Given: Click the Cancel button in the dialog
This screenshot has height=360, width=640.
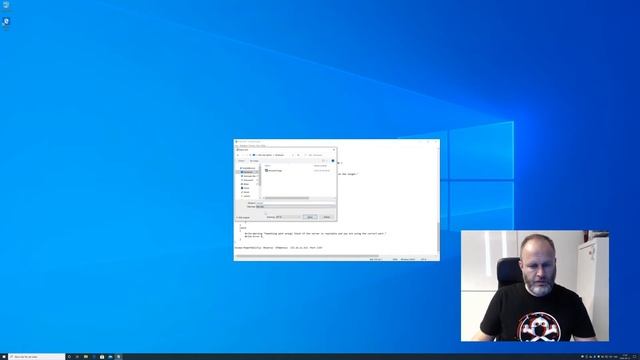Looking at the screenshot, I should click(327, 217).
